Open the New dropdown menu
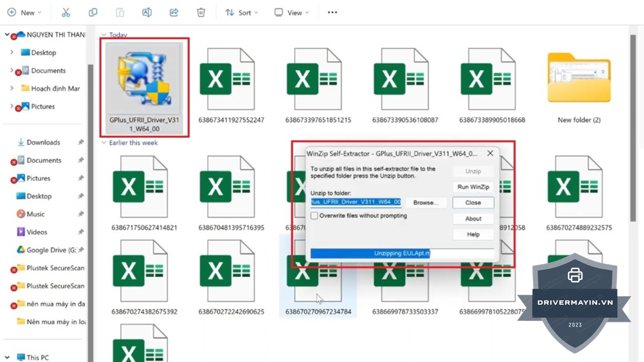Viewport: 644px width, 362px height. tap(25, 13)
